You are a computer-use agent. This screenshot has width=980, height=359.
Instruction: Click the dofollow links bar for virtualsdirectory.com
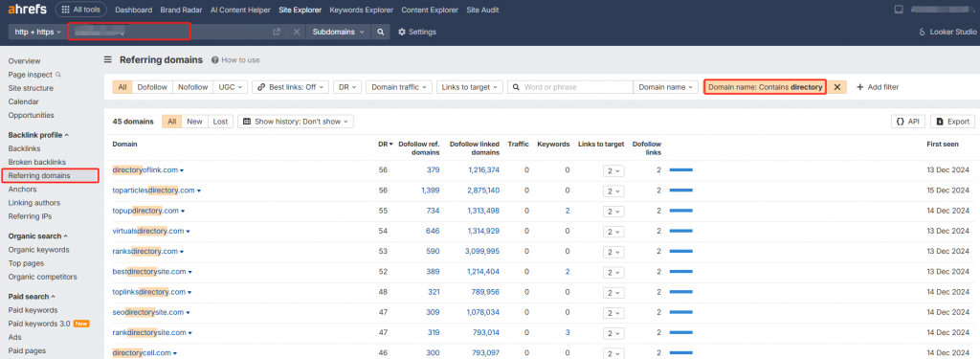pos(681,231)
